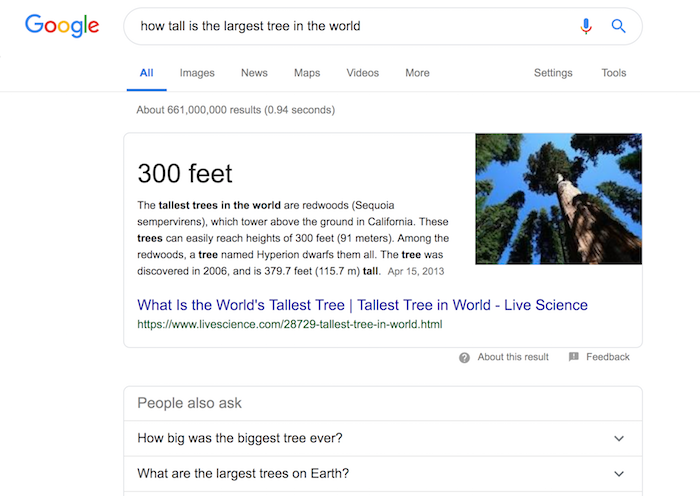Viewport: 700px width, 496px height.
Task: Click the livescience.com URL under the snippet
Action: coord(290,324)
